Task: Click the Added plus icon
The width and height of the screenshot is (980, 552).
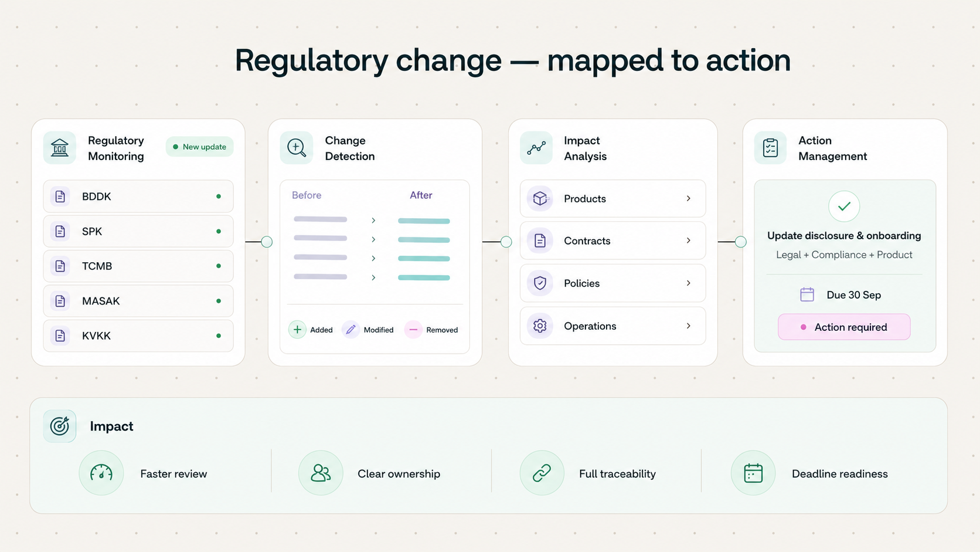Action: [x=297, y=330]
